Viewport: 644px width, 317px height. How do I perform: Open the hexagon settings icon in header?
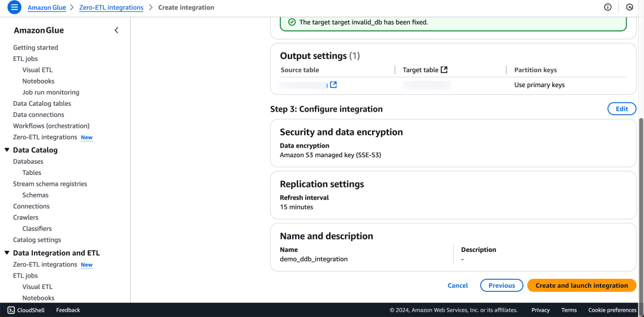coord(629,7)
